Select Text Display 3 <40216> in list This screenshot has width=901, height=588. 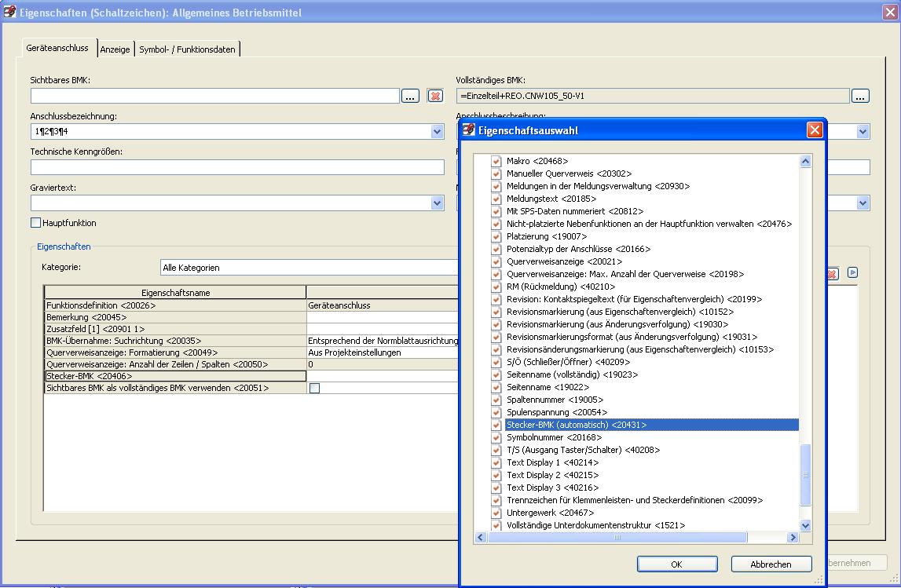point(553,488)
